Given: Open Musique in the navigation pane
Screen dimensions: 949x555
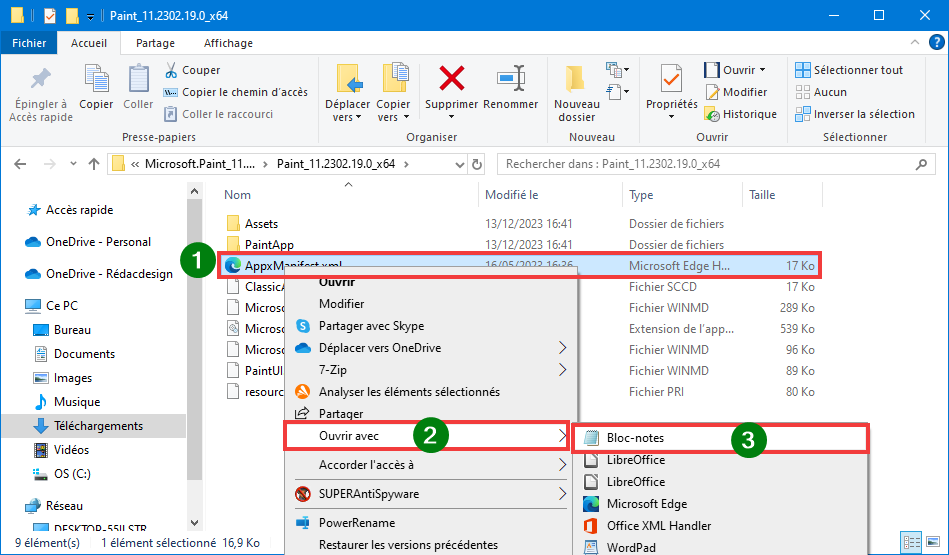Looking at the screenshot, I should click(77, 402).
